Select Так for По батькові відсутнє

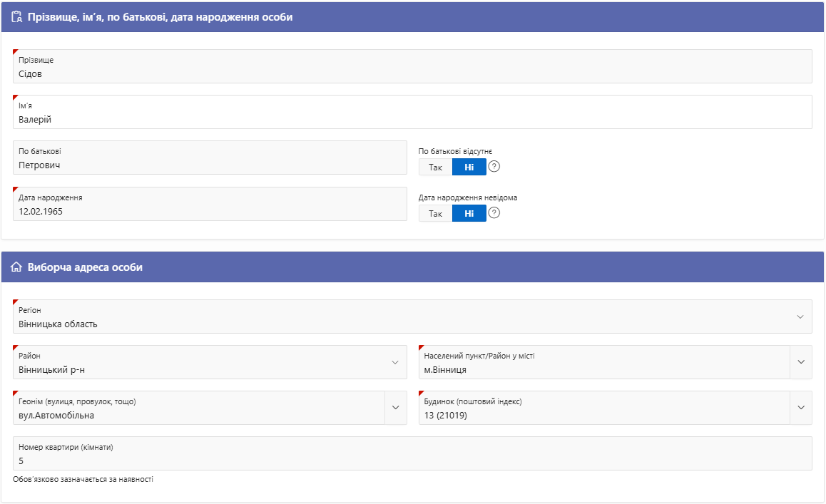435,167
